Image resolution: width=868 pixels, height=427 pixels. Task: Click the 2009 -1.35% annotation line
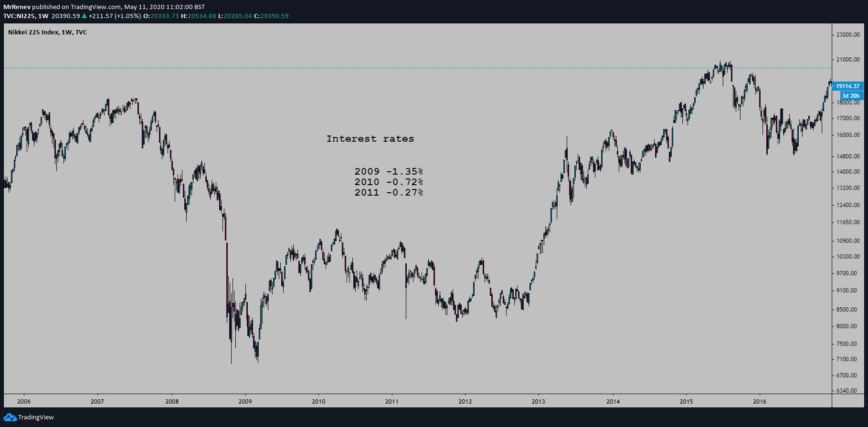(x=389, y=171)
